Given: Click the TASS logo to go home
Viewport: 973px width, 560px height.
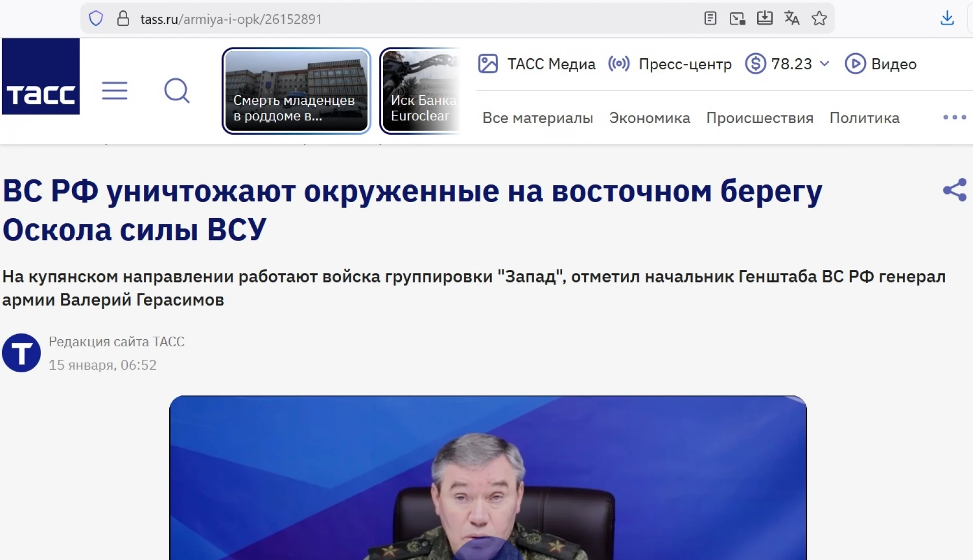Looking at the screenshot, I should tap(41, 76).
